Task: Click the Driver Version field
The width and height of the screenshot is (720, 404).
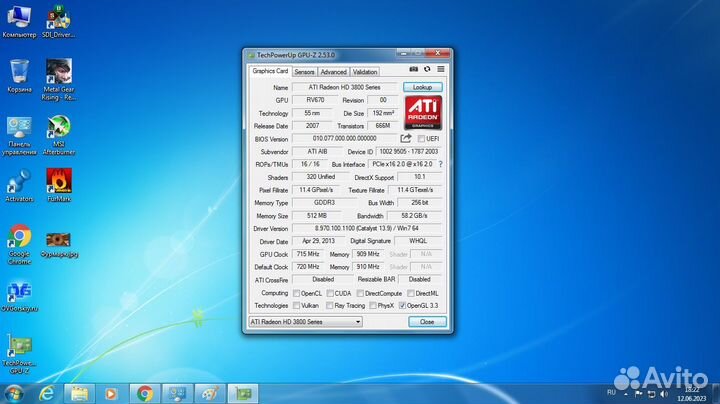Action: click(367, 228)
